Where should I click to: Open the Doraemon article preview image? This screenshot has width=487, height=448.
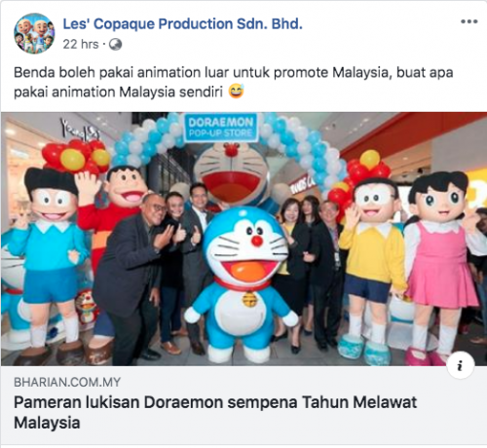(x=243, y=239)
